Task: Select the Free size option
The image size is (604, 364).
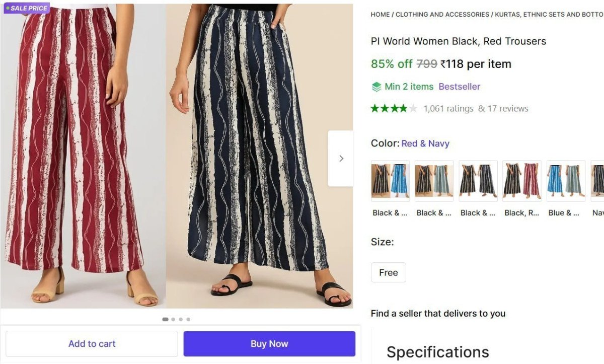Action: pyautogui.click(x=388, y=272)
